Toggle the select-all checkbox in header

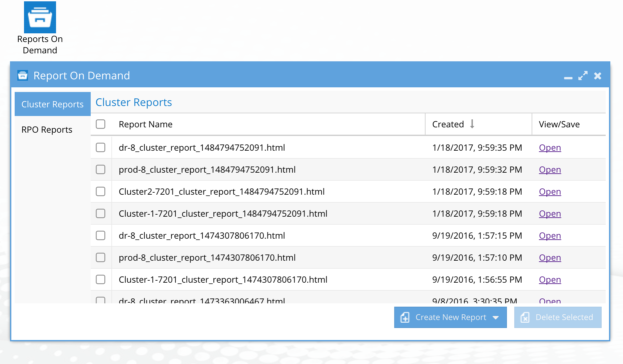coord(100,124)
